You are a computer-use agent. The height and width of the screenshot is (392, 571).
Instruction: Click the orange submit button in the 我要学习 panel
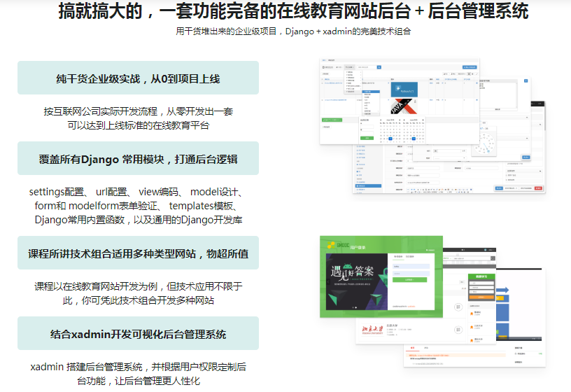481,297
